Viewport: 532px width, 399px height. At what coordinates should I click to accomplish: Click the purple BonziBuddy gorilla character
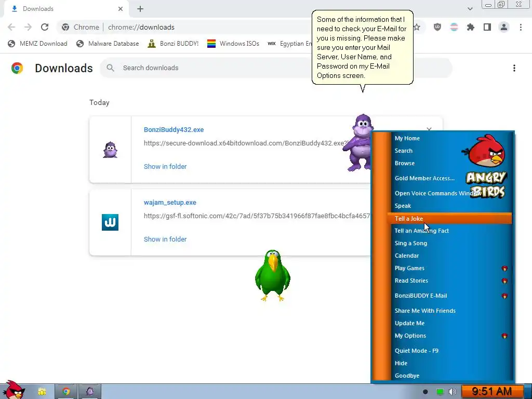coord(360,142)
